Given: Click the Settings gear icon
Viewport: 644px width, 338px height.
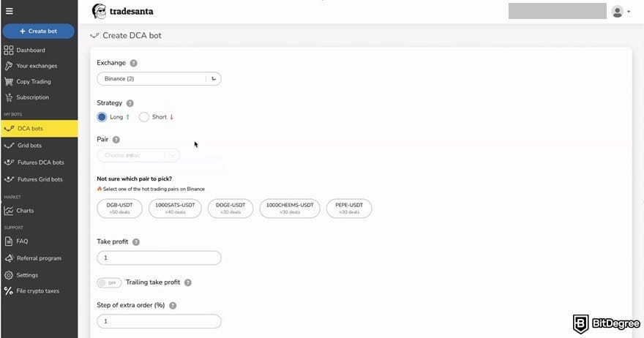Looking at the screenshot, I should 9,275.
